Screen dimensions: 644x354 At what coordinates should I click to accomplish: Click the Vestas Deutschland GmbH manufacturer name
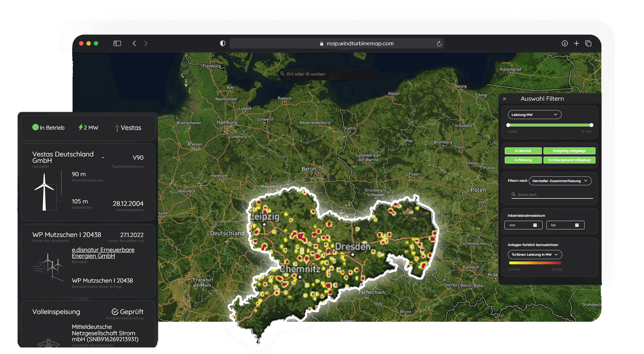tap(63, 157)
